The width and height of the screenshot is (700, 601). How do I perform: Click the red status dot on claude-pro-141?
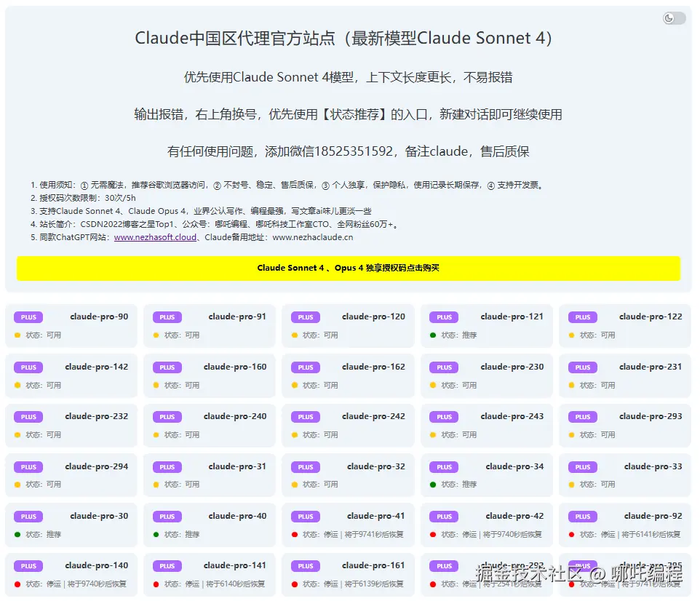[156, 584]
